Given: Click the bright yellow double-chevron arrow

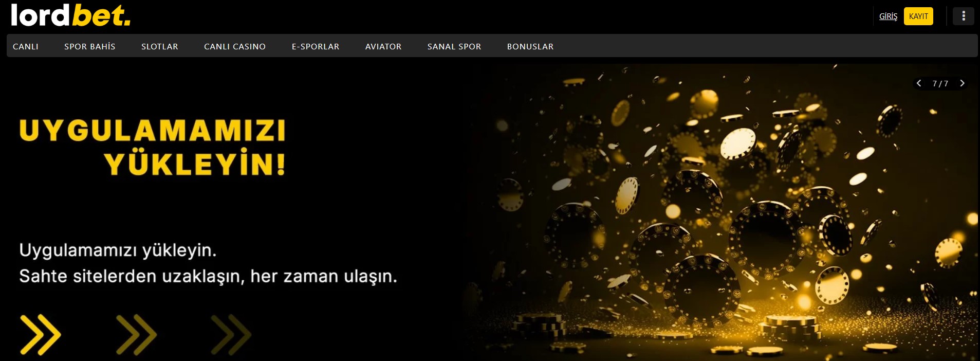Looking at the screenshot, I should (x=41, y=335).
